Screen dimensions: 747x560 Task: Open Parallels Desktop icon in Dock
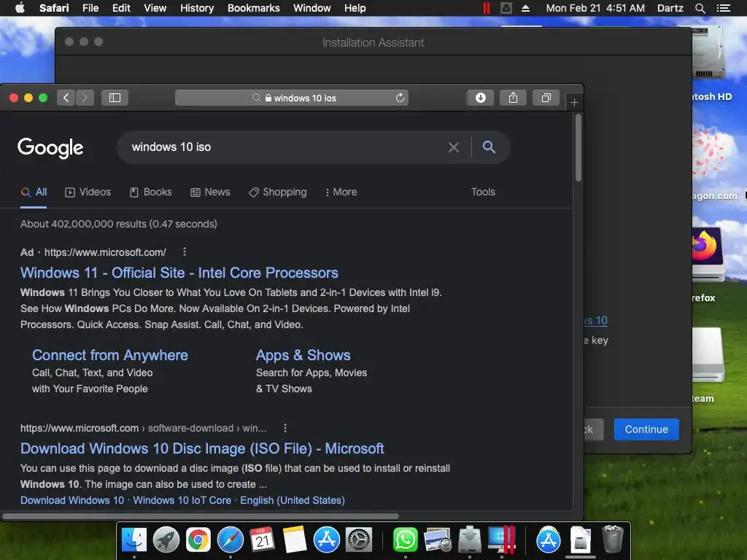(x=501, y=540)
